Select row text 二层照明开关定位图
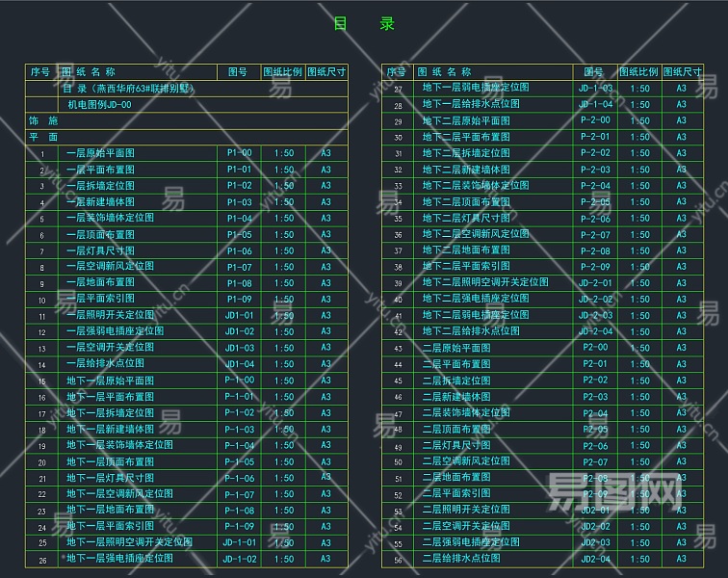Viewport: 728px width, 578px height. pos(466,510)
